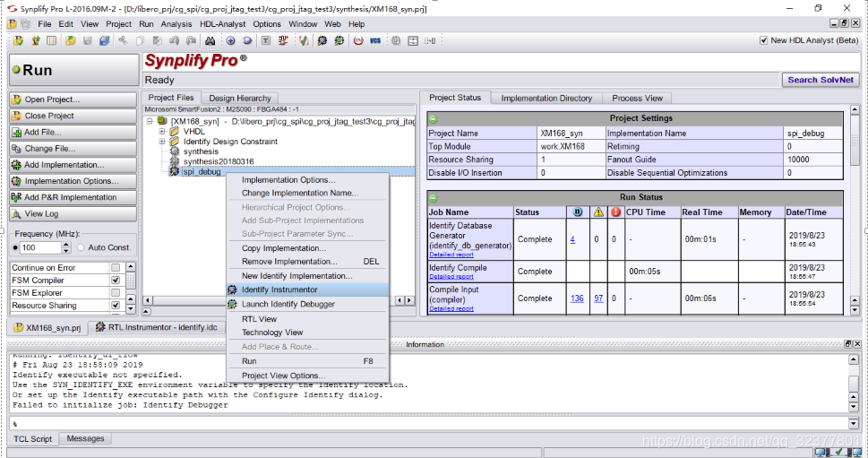Click the Add Implementation... button
868x458 pixels.
[73, 165]
